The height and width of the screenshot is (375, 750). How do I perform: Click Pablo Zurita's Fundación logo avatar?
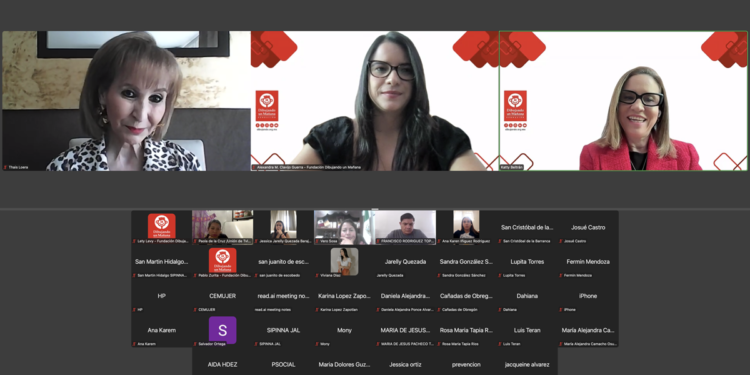coord(222,261)
